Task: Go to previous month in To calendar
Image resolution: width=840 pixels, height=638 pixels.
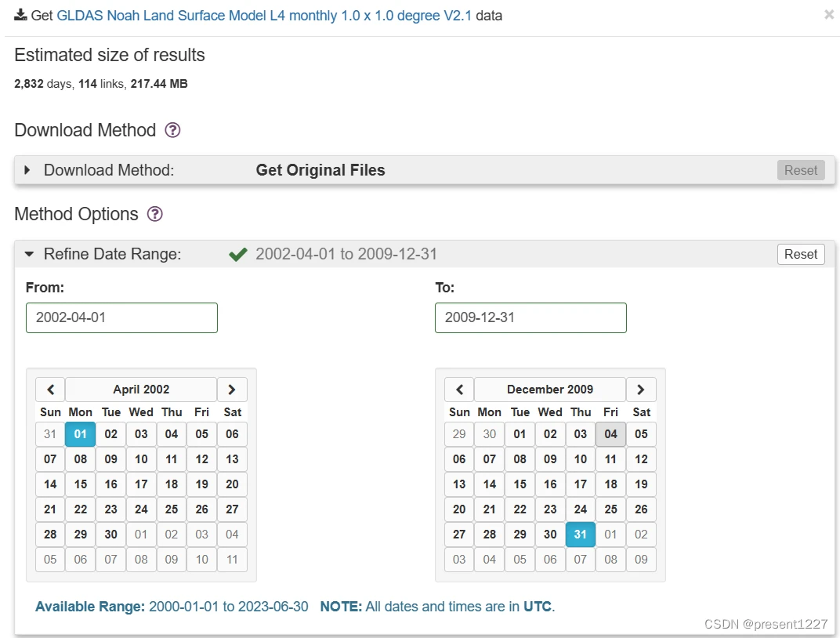Action: pyautogui.click(x=459, y=390)
